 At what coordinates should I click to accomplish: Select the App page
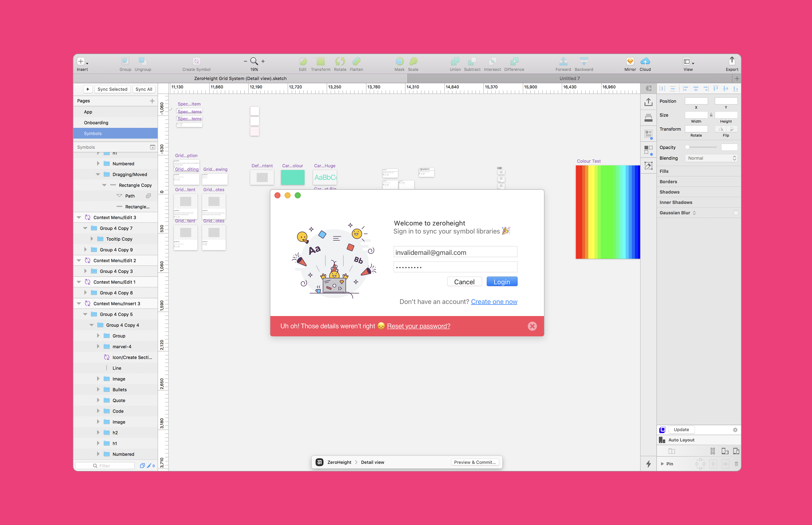click(x=116, y=112)
